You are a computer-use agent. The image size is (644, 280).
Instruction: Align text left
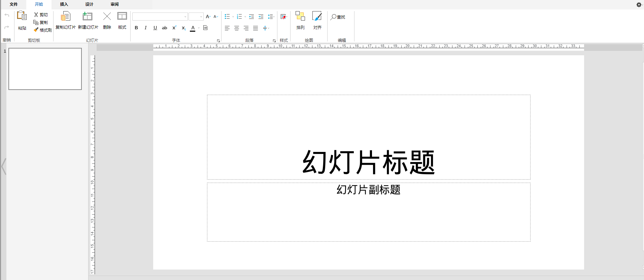click(227, 28)
